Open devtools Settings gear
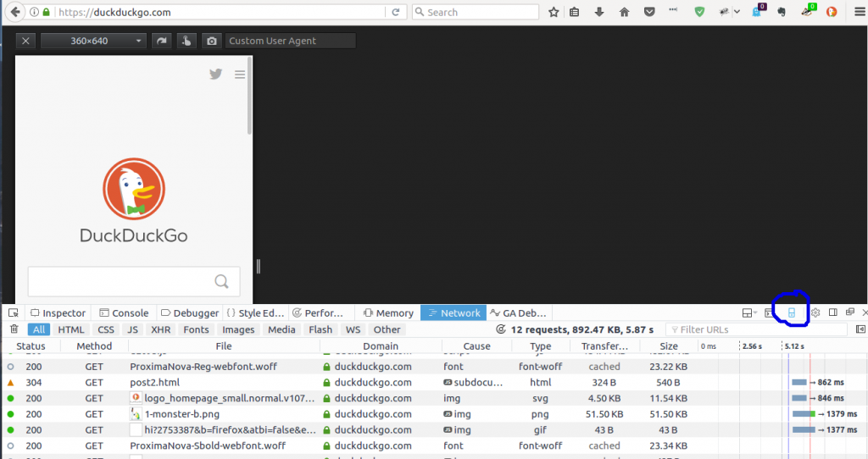Image resolution: width=868 pixels, height=459 pixels. point(815,313)
